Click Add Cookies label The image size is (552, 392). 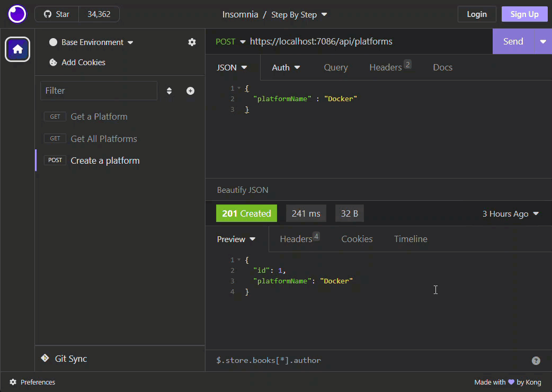83,63
